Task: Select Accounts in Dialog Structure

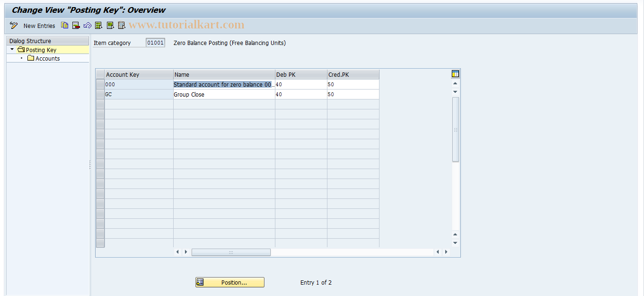Action: coord(48,58)
